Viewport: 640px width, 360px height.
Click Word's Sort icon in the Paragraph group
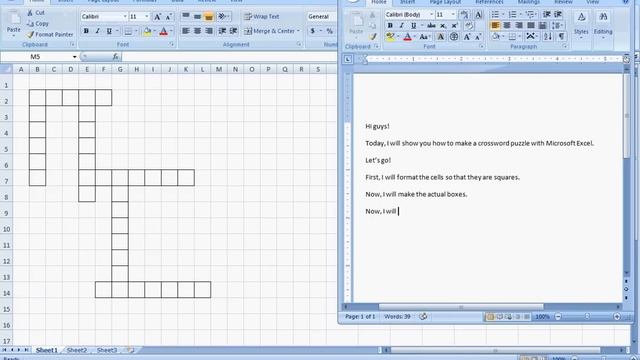coord(548,37)
